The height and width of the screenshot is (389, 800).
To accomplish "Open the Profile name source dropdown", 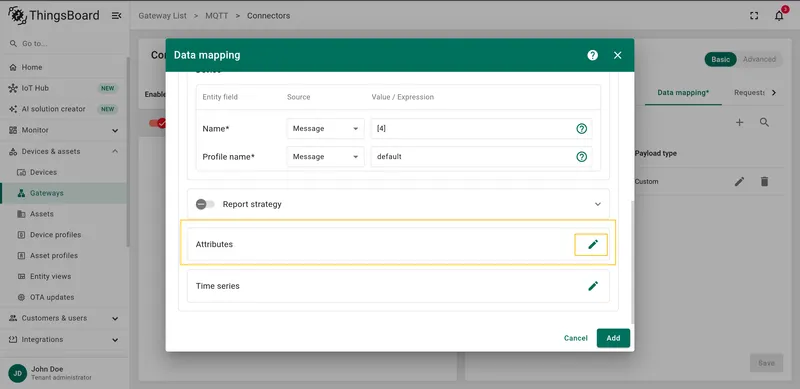I will [326, 157].
